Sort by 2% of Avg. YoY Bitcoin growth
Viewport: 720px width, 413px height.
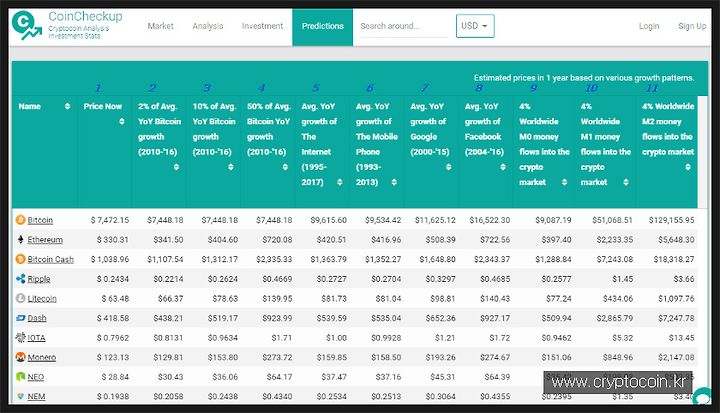176,167
